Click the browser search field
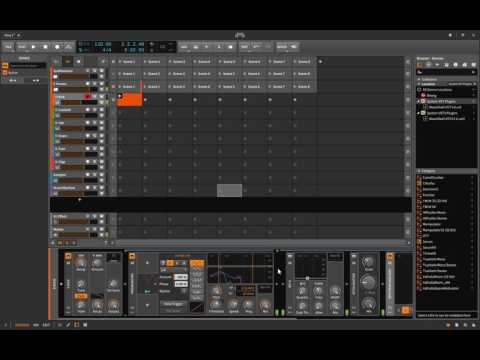 point(446,72)
